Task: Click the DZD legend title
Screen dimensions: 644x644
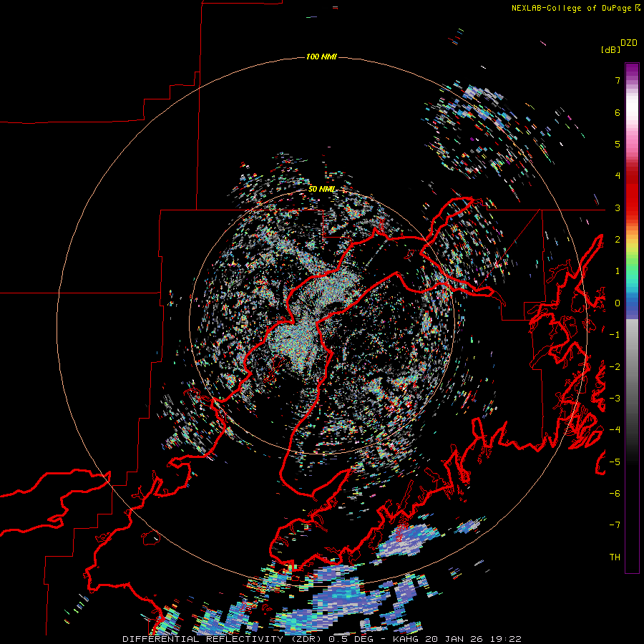Action: tap(629, 43)
